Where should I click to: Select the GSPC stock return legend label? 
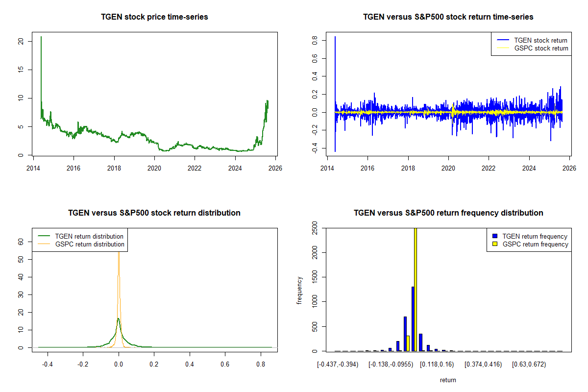541,48
